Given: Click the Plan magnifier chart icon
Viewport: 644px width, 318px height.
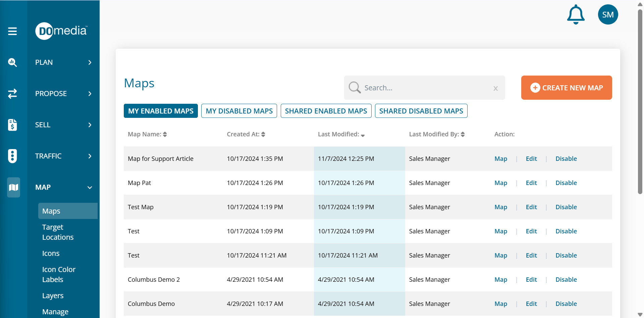Looking at the screenshot, I should 12,62.
